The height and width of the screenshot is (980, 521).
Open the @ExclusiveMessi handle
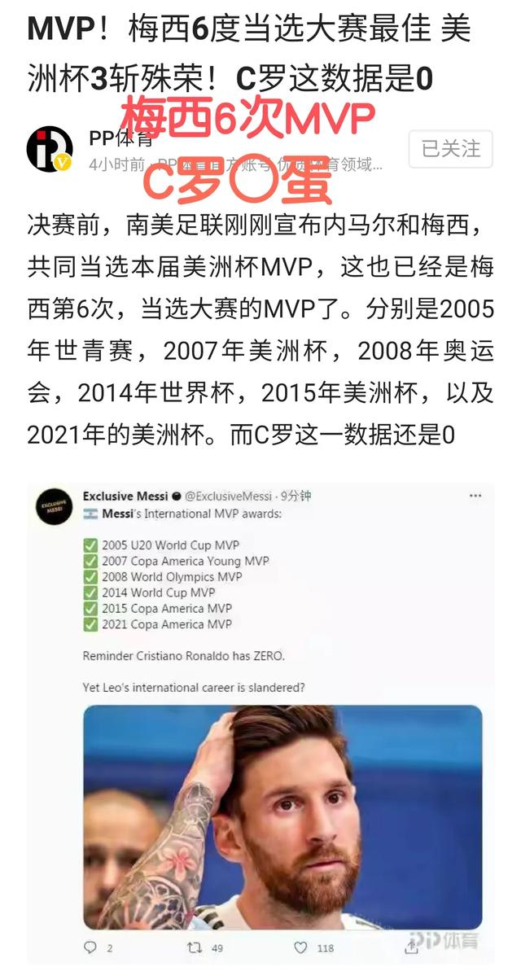coord(229,495)
